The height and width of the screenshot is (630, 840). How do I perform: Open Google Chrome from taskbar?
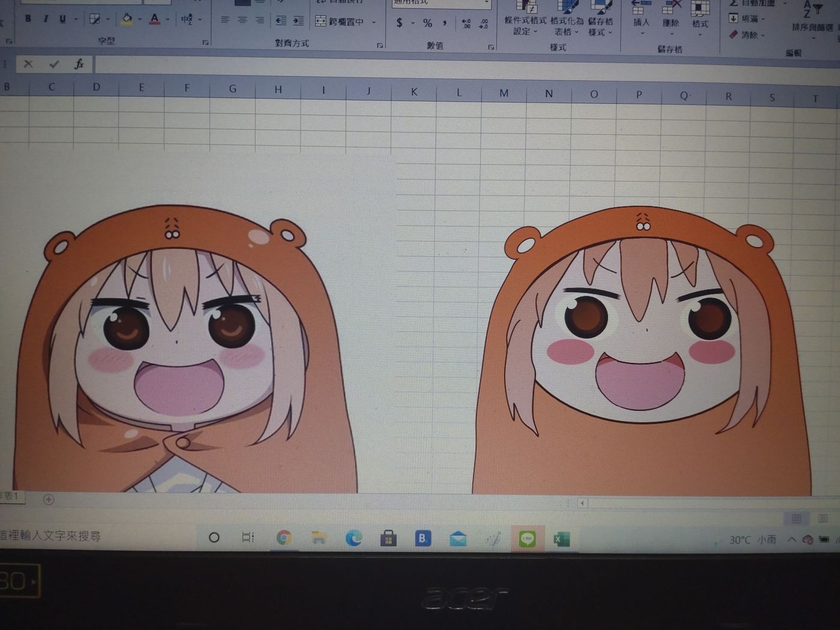pos(284,538)
